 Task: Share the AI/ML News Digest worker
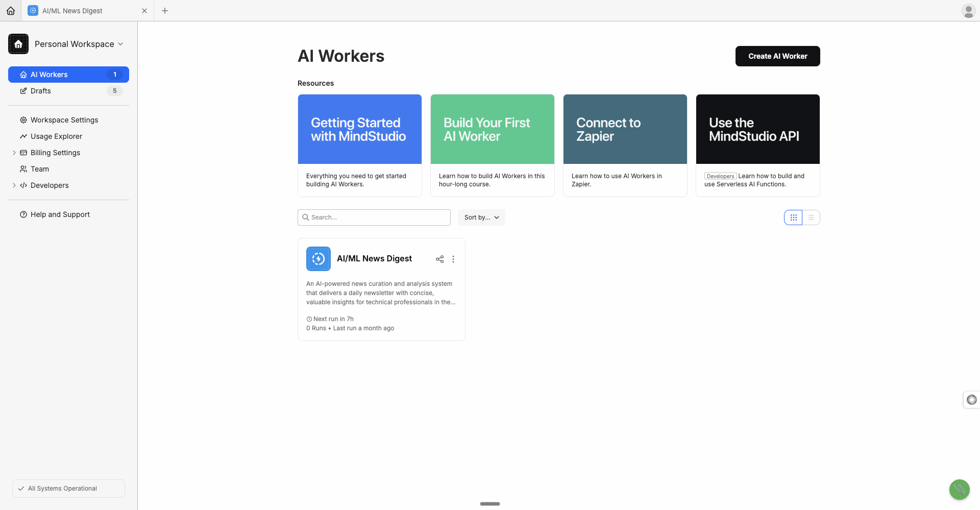[x=439, y=259]
